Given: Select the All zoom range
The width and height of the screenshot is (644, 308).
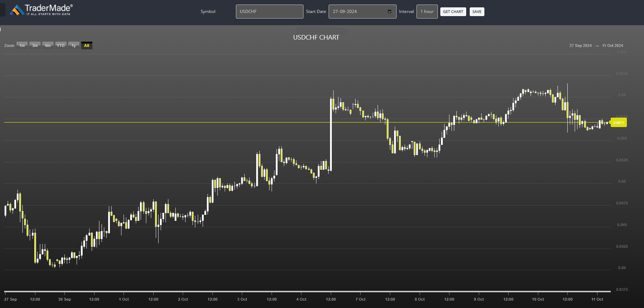Looking at the screenshot, I should click(87, 45).
